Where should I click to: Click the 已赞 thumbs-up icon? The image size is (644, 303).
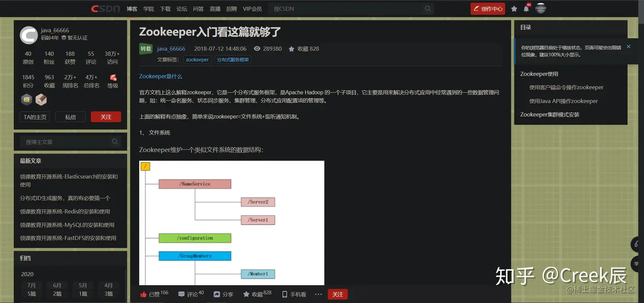[144, 294]
